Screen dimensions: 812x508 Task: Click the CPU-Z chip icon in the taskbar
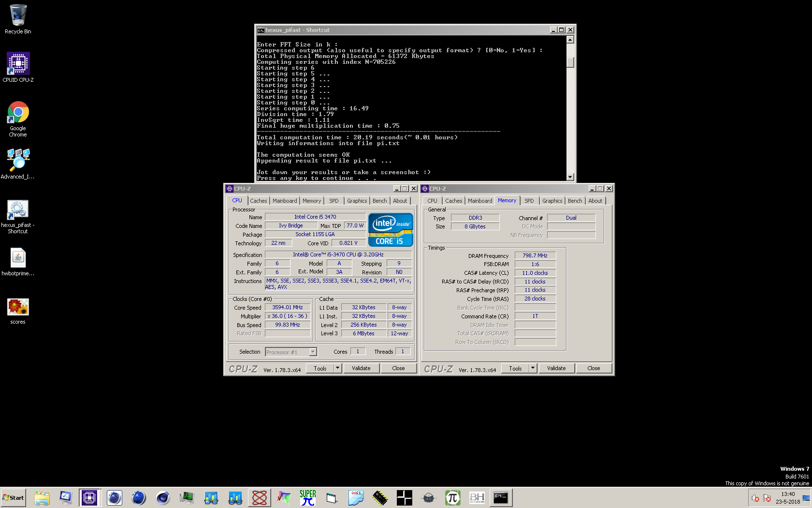click(89, 497)
